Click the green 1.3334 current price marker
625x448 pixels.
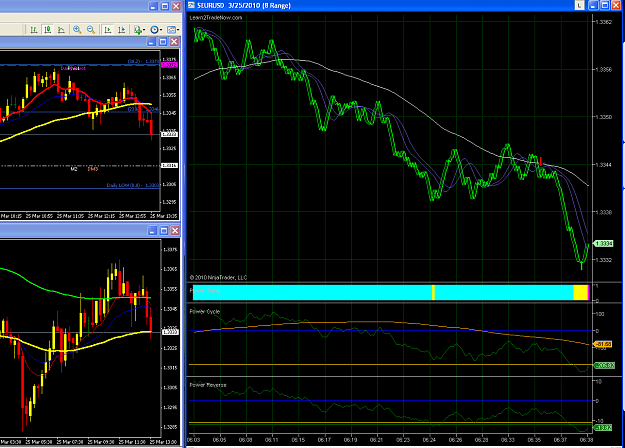click(603, 244)
